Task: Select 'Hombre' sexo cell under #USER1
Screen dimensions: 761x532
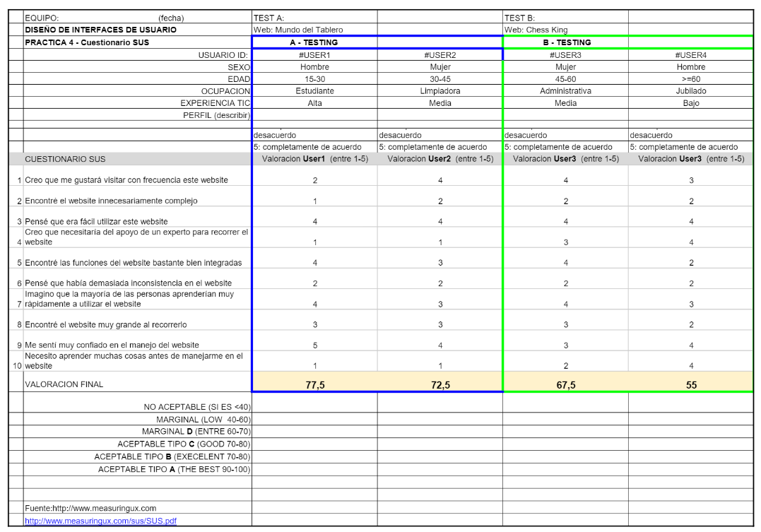Action: tap(314, 67)
